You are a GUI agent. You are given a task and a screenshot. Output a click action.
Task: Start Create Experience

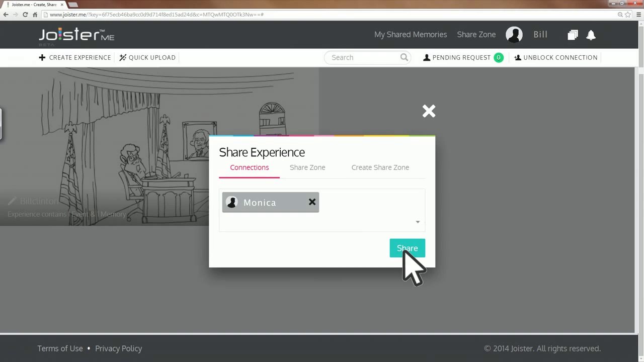coord(75,57)
